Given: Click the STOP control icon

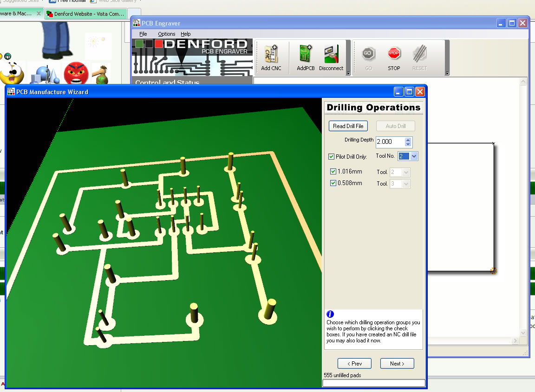Looking at the screenshot, I should click(x=394, y=53).
